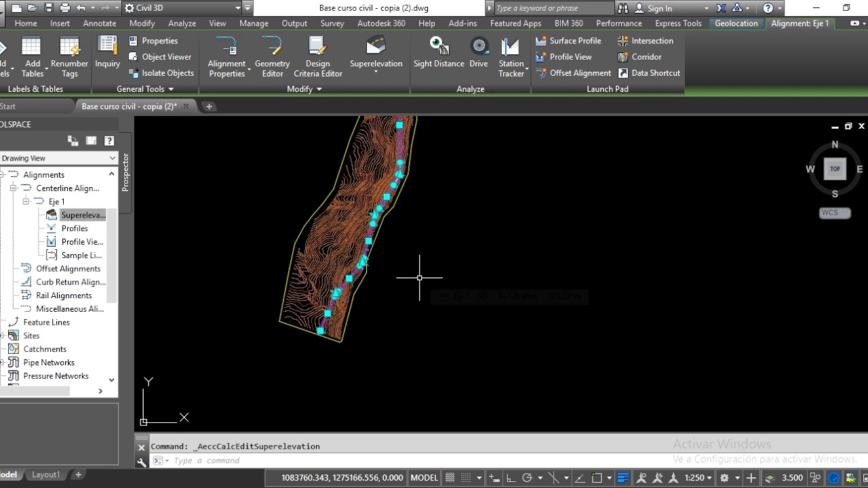Add a new drawing tab with plus button

pyautogui.click(x=209, y=106)
